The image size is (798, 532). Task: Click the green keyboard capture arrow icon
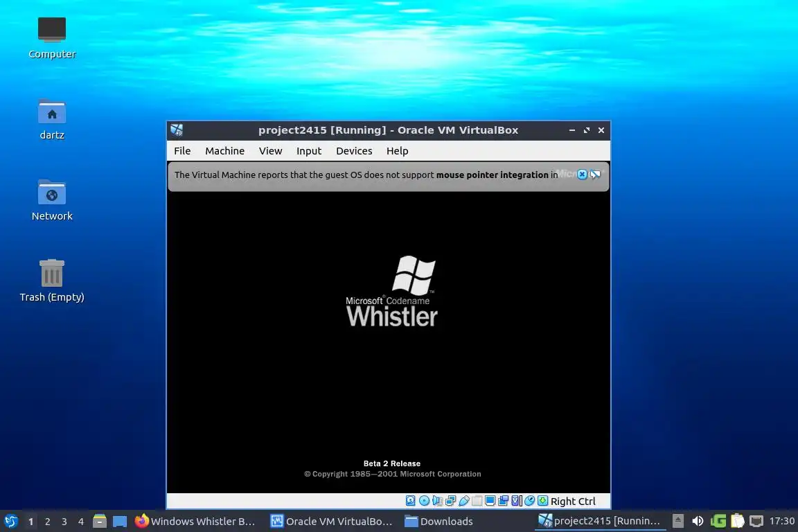pos(543,501)
